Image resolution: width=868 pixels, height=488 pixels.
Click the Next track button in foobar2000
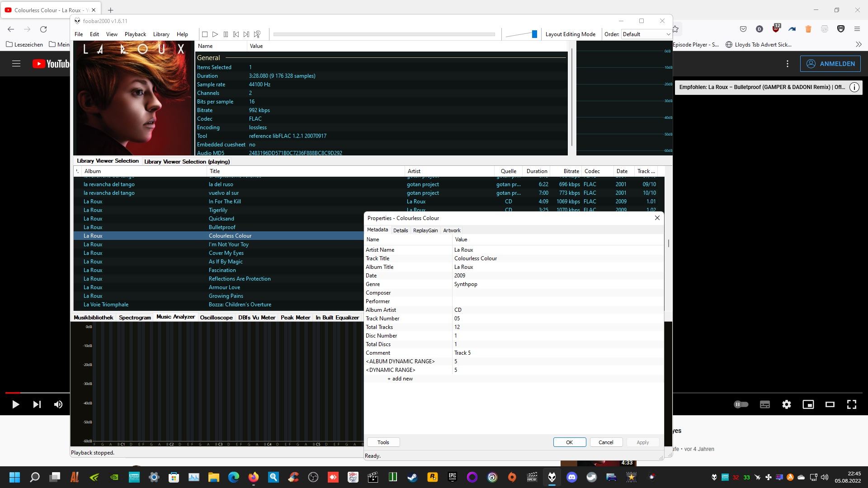pos(246,34)
